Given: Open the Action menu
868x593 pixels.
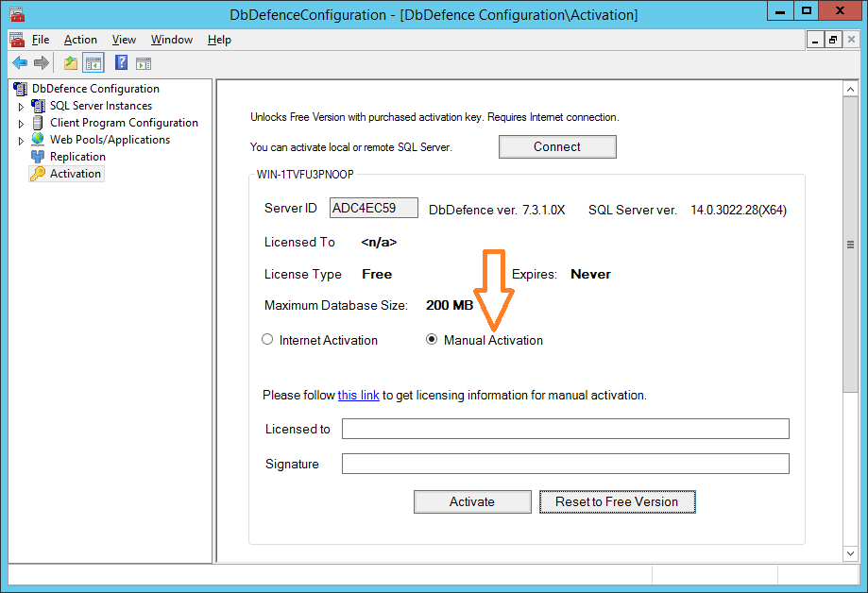Looking at the screenshot, I should [80, 40].
